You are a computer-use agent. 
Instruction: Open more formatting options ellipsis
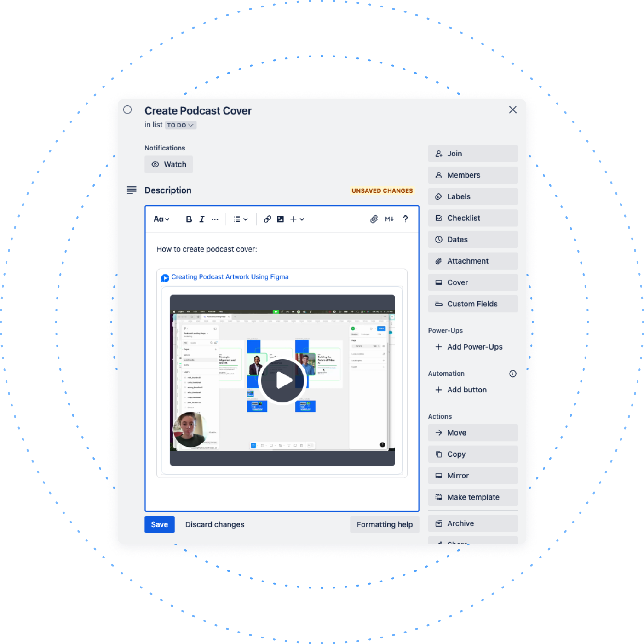click(215, 219)
